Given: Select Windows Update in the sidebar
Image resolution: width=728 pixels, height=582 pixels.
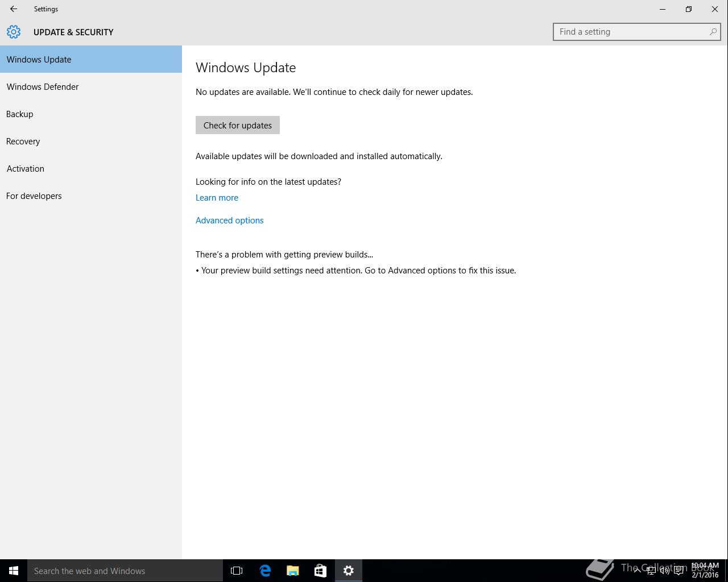Looking at the screenshot, I should pyautogui.click(x=91, y=59).
